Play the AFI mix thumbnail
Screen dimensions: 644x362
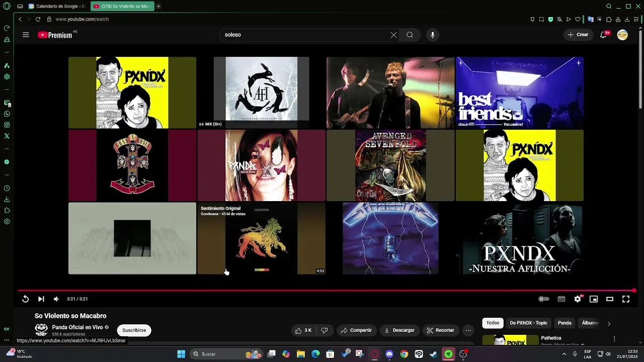(x=261, y=93)
